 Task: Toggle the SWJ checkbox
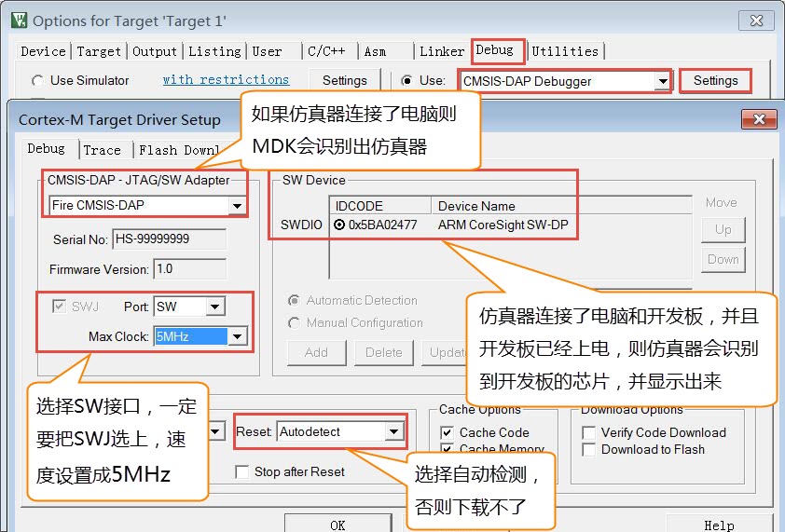59,307
